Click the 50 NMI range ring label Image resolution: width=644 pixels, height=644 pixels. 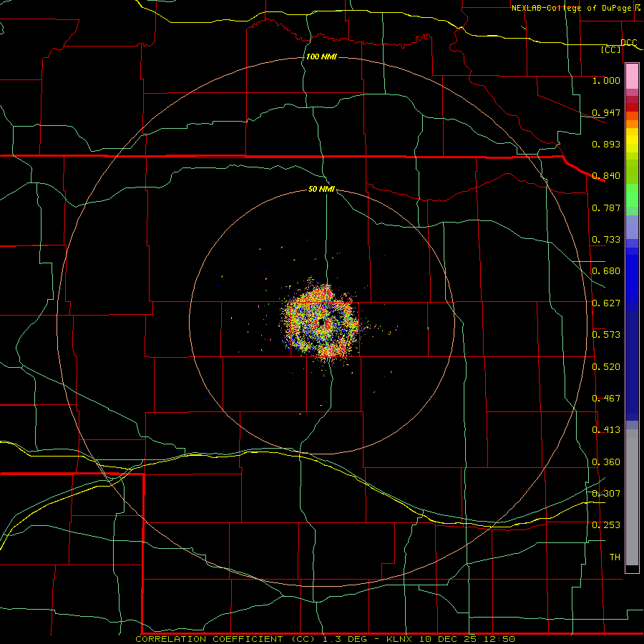click(321, 189)
